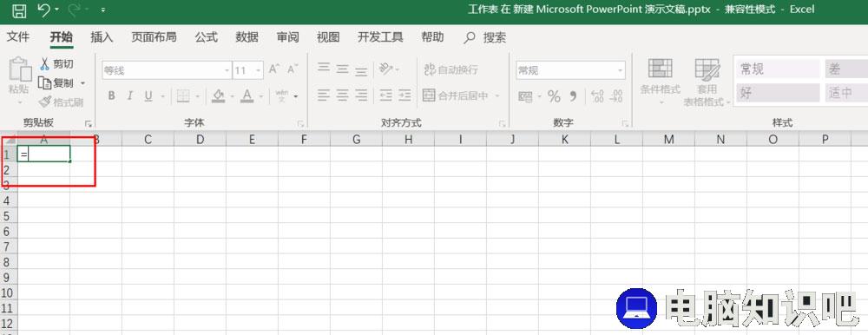868x335 pixels.
Task: Open the undo history dropdown arrow
Action: tap(56, 10)
